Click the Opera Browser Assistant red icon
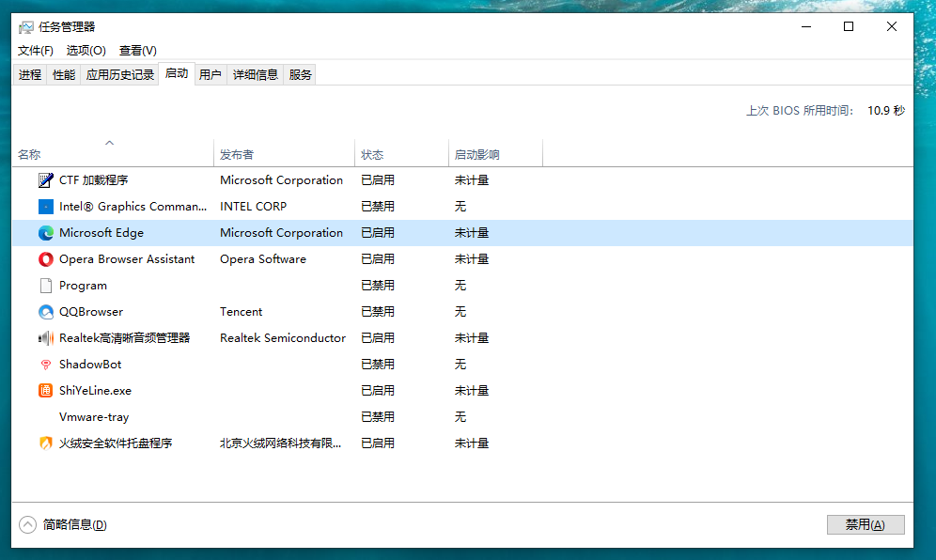Screen dimensions: 936x560 [x=45, y=259]
